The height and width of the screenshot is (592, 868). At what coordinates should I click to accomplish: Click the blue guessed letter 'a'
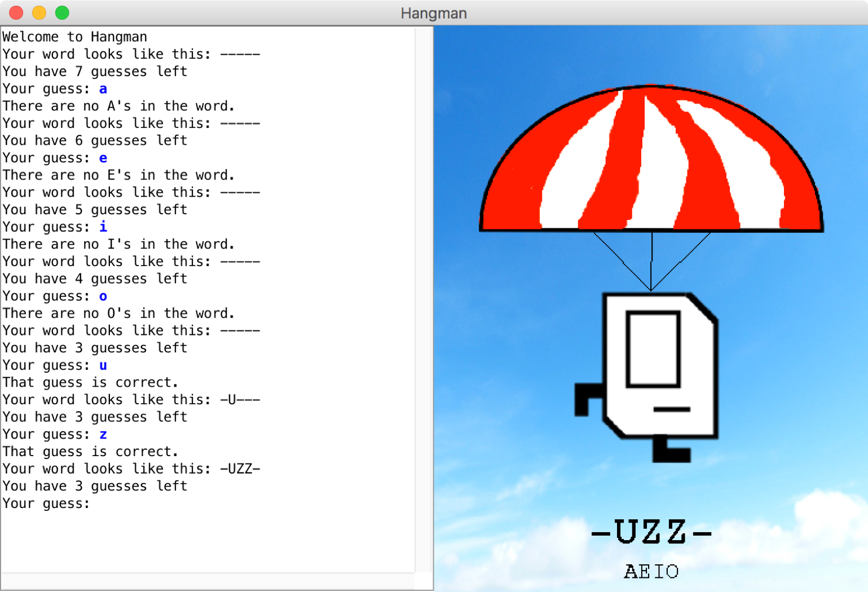103,89
